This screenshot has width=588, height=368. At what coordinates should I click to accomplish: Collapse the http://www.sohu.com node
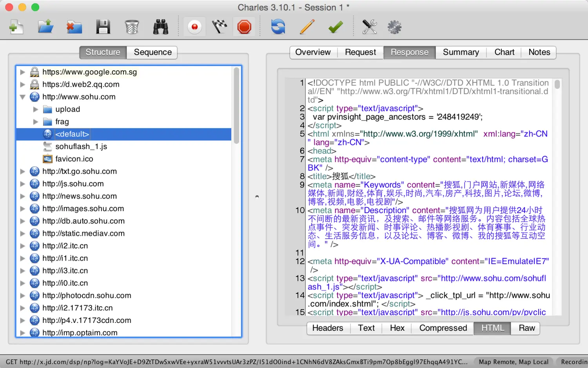pyautogui.click(x=23, y=97)
